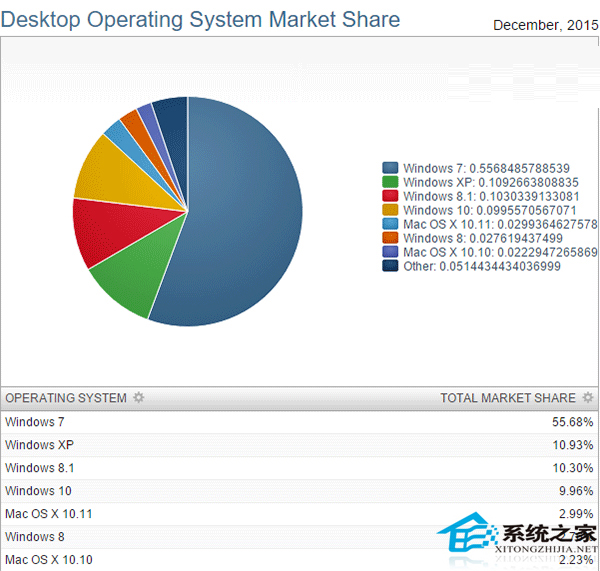Click the 55.68% market share value
The height and width of the screenshot is (571, 600).
pyautogui.click(x=572, y=422)
